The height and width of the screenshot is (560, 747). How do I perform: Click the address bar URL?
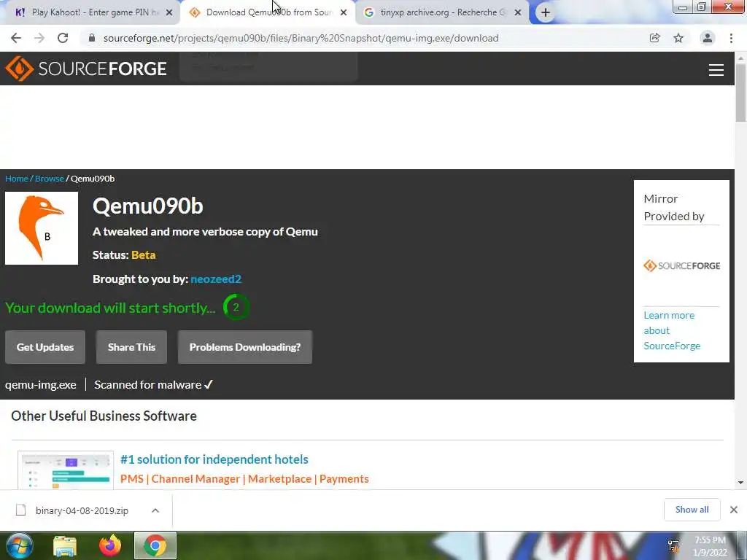(x=301, y=38)
